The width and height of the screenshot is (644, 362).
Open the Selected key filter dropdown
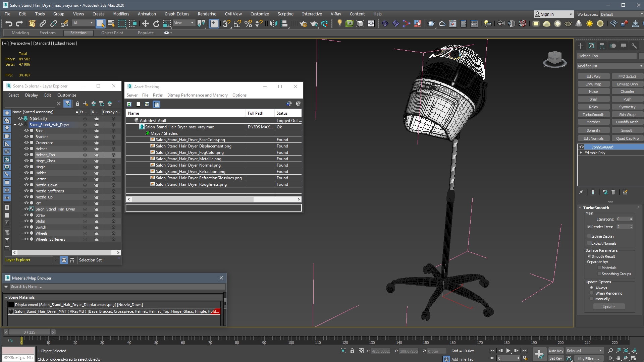pyautogui.click(x=584, y=351)
